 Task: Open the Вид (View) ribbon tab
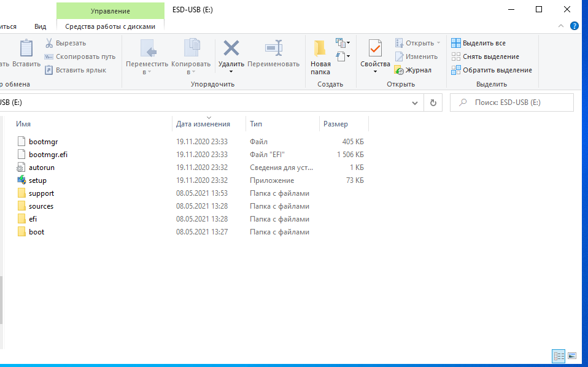tap(41, 26)
